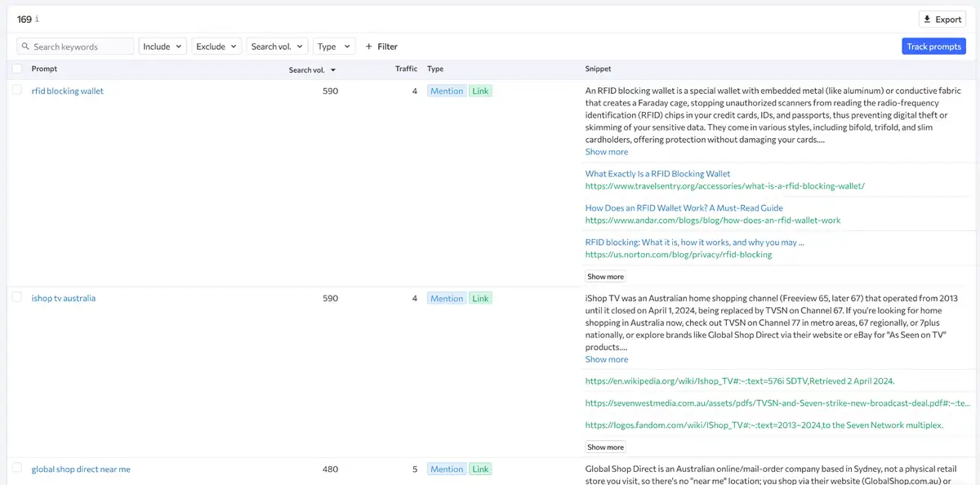Screen dimensions: 980x485
Task: Add a new filter with + Filter
Action: pos(381,47)
